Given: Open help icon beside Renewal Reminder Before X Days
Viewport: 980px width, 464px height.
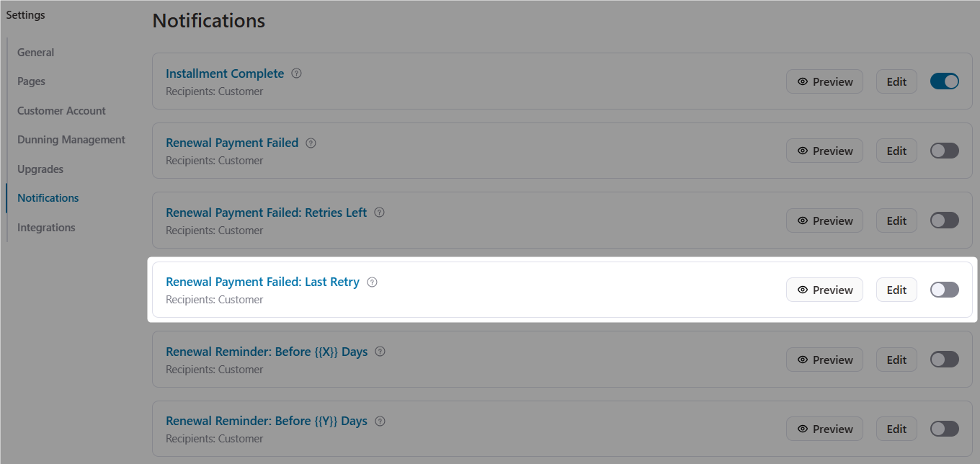Looking at the screenshot, I should 380,352.
